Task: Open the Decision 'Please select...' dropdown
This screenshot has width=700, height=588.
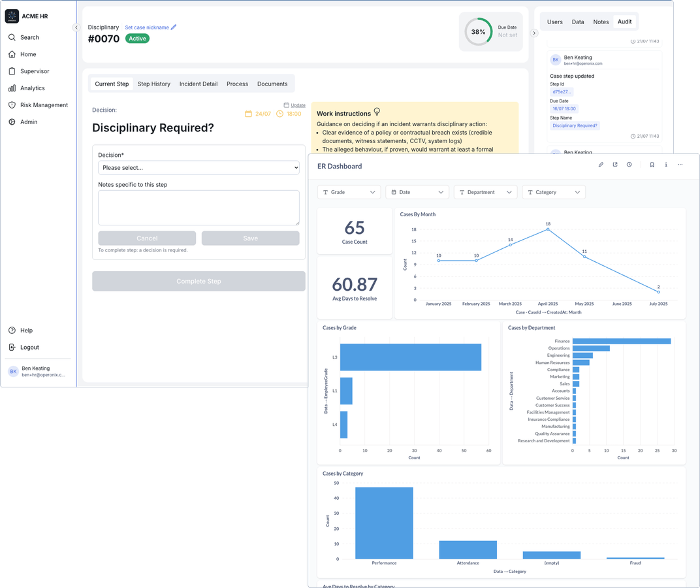Action: click(199, 168)
